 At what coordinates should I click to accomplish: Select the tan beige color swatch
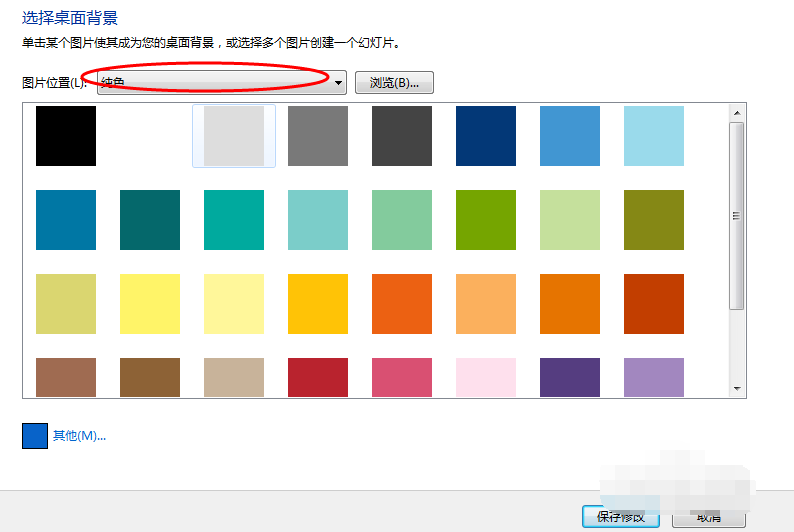pos(234,378)
